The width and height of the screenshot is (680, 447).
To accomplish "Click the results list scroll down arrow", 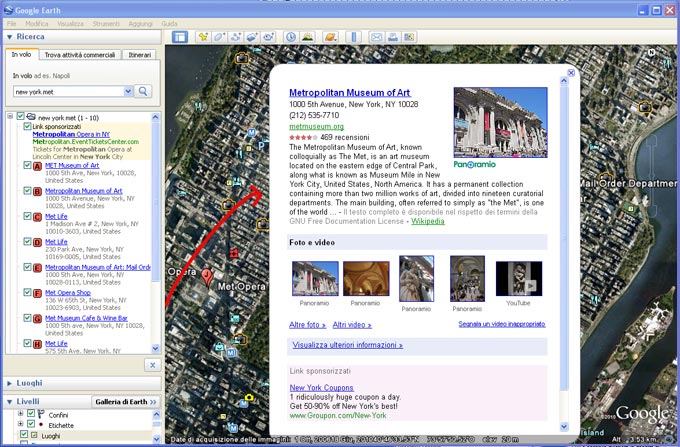I will (156, 348).
